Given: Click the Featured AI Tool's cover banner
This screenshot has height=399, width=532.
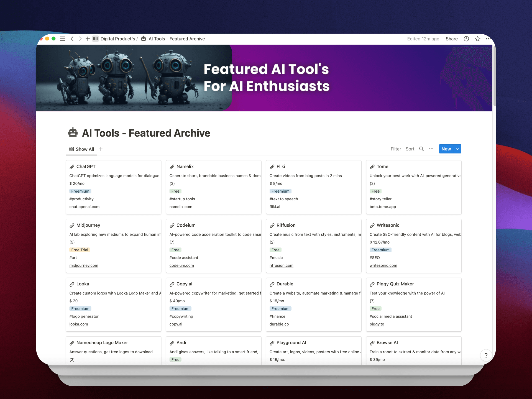Looking at the screenshot, I should (264, 78).
